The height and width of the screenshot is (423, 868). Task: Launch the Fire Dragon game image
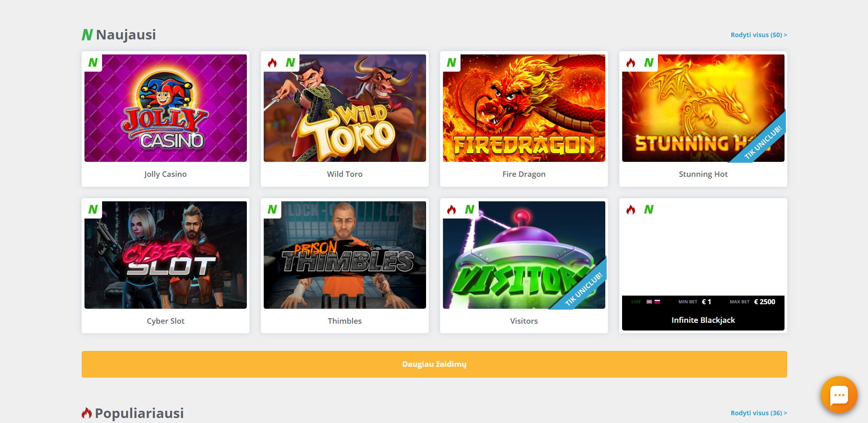click(524, 108)
